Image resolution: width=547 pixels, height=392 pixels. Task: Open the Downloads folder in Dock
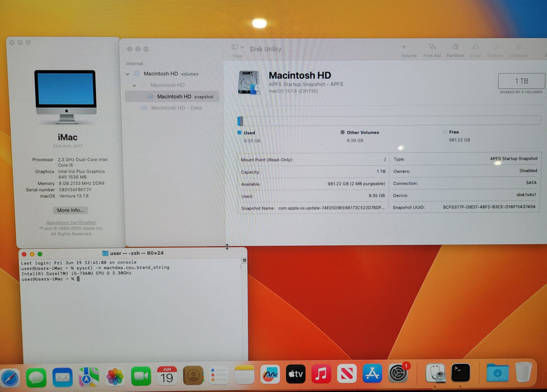click(x=497, y=372)
